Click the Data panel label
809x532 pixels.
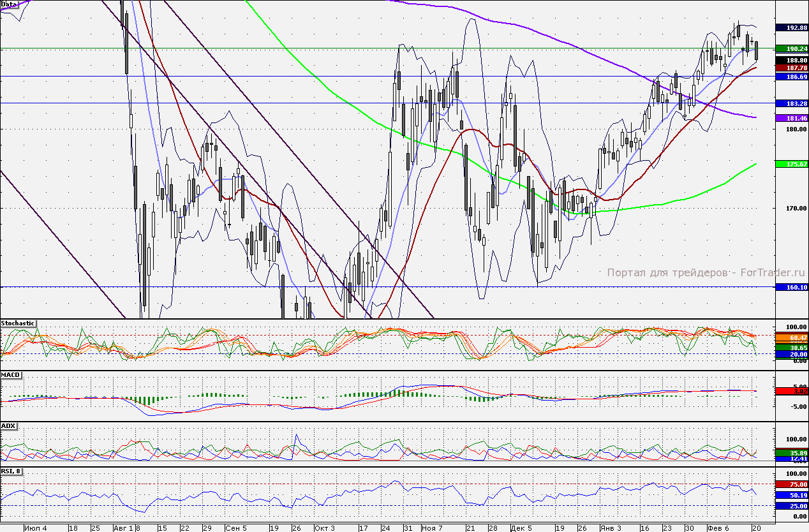pyautogui.click(x=9, y=4)
